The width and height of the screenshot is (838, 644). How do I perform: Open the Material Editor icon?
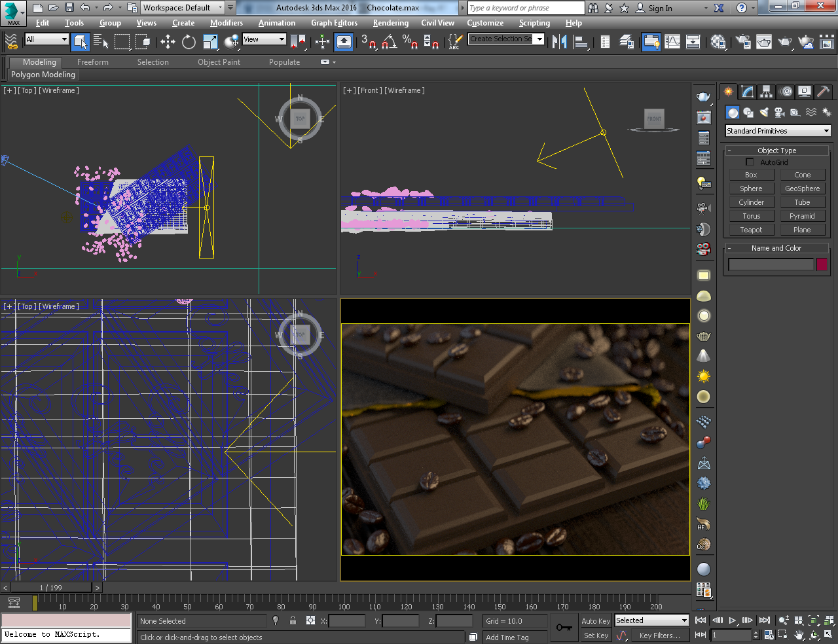click(717, 42)
